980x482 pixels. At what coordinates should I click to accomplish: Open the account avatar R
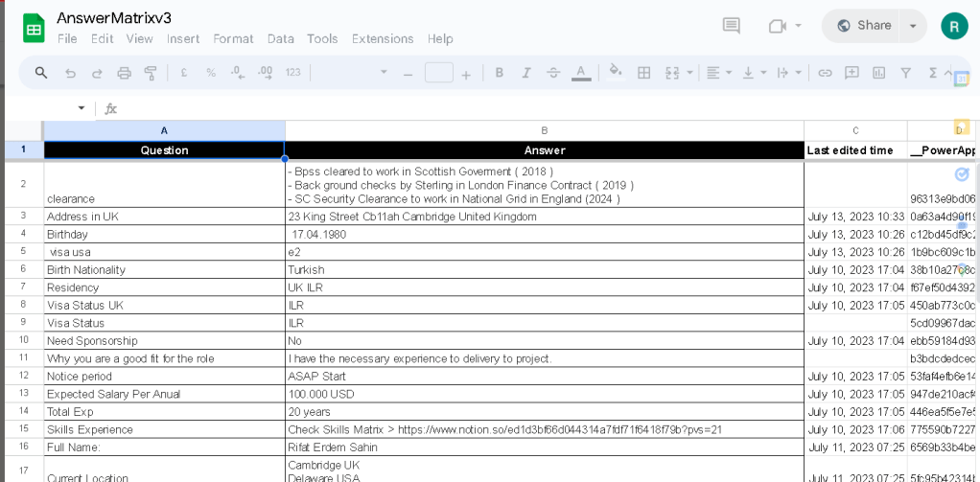pyautogui.click(x=954, y=26)
